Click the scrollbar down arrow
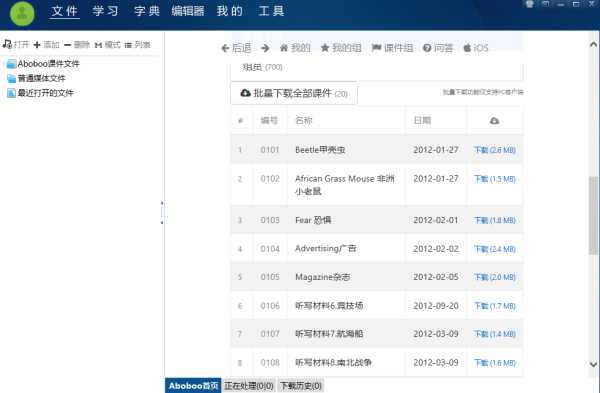The height and width of the screenshot is (393, 600). [593, 364]
